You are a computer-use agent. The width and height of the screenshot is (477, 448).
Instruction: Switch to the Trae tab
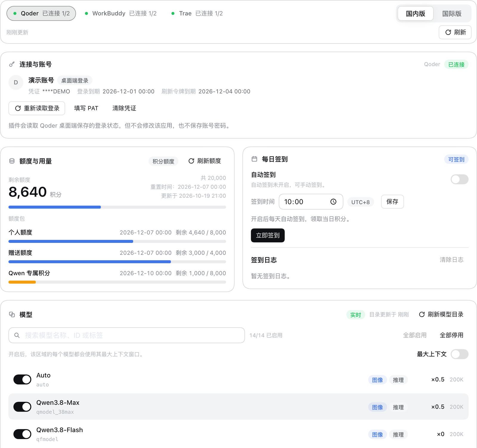197,13
